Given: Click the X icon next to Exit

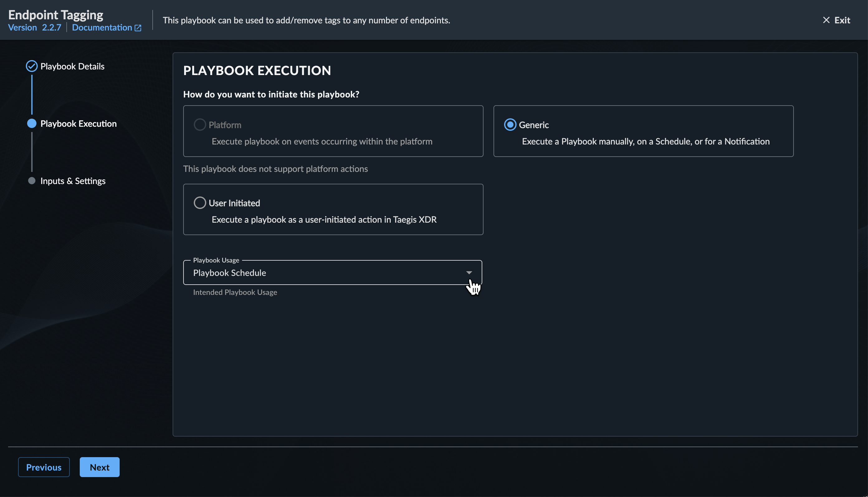Looking at the screenshot, I should (826, 20).
